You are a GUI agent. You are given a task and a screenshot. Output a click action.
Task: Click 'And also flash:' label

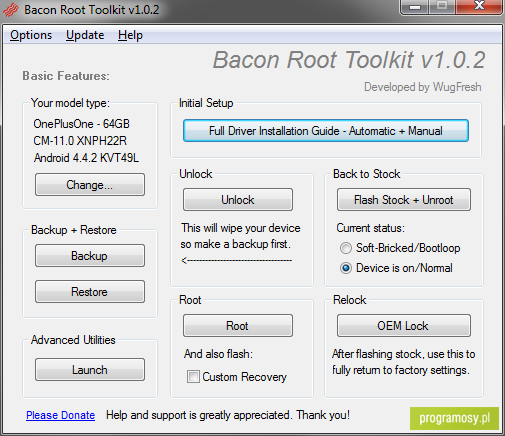(x=218, y=354)
